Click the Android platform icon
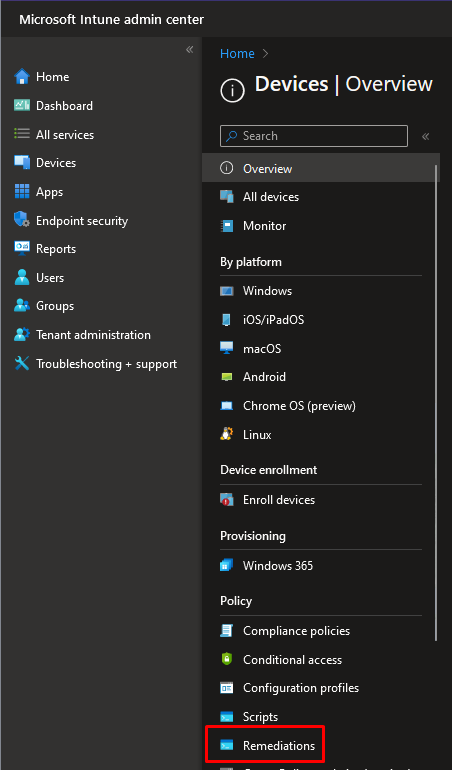Screen dimensions: 452x770 (226, 377)
